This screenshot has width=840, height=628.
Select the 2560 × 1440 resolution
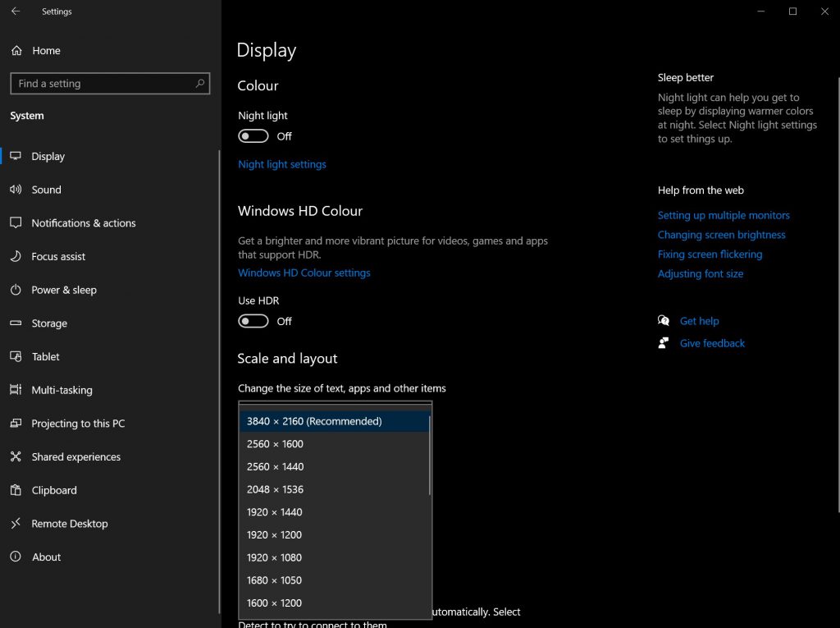pyautogui.click(x=275, y=466)
